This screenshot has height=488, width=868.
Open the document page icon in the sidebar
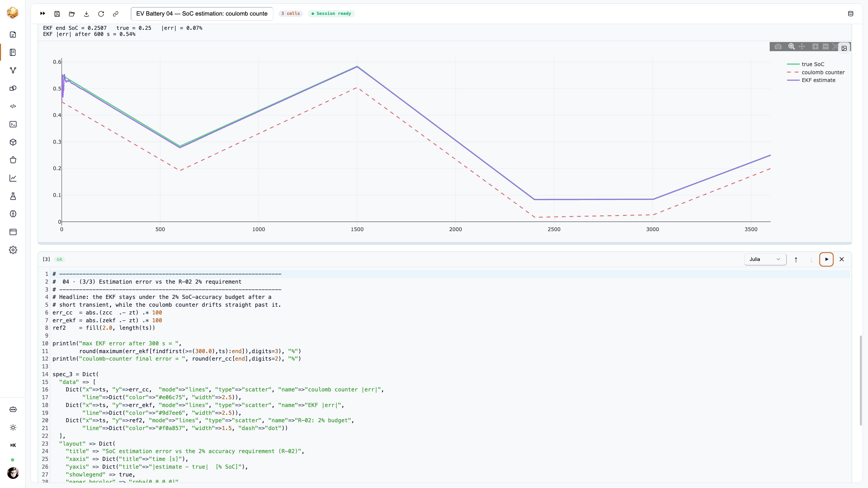13,35
